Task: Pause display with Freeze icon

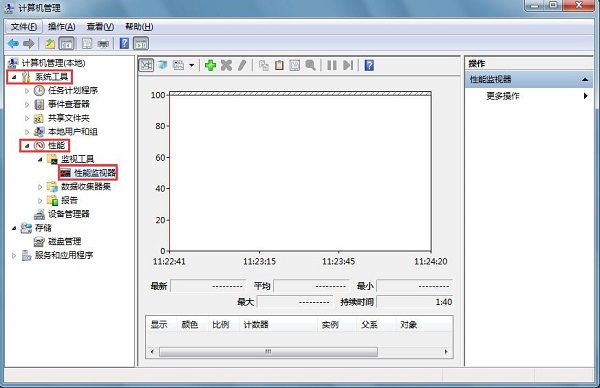Action: tap(332, 65)
